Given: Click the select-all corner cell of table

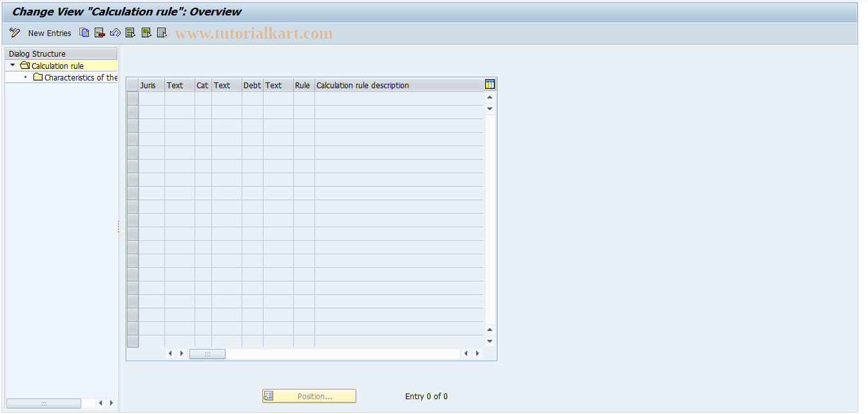Looking at the screenshot, I should coord(133,85).
